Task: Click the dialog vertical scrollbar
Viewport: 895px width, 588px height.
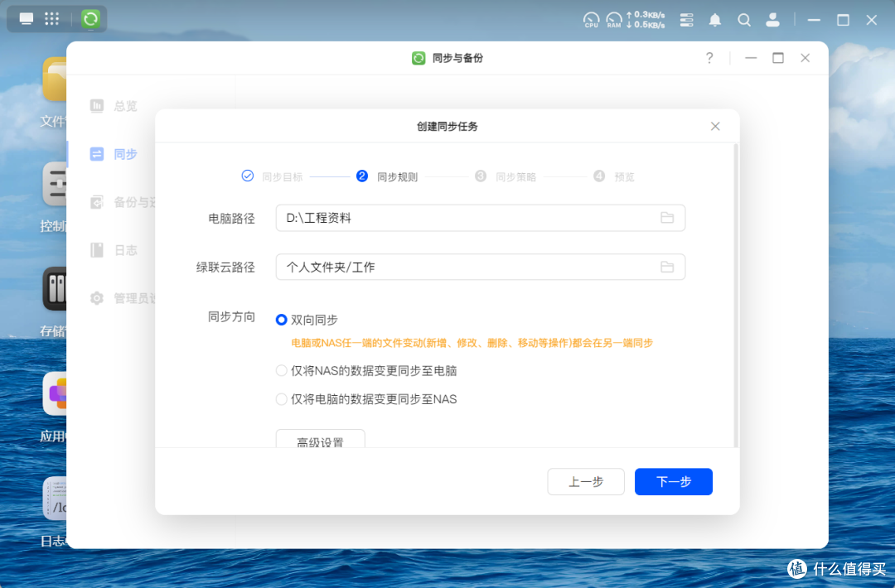Action: tap(736, 296)
